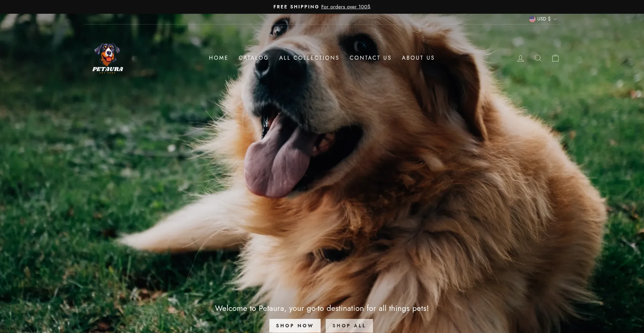644x333 pixels.
Task: Click the Petaura dog head logo
Action: [107, 54]
